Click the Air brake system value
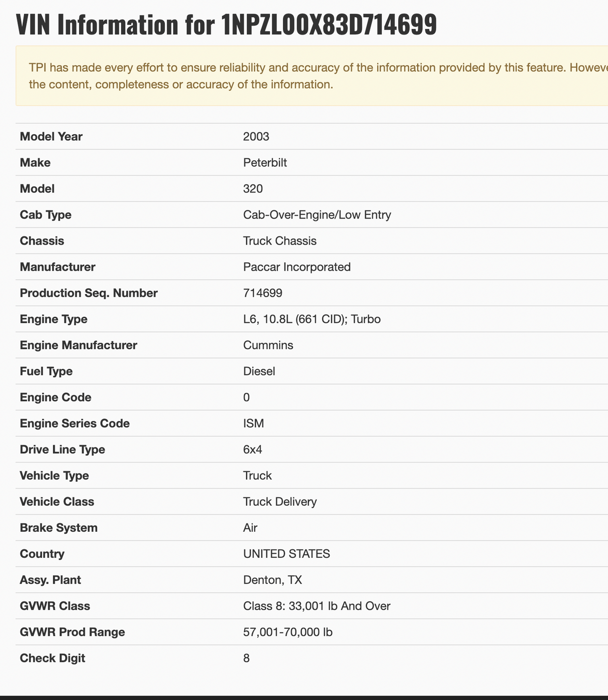This screenshot has height=700, width=608. point(250,527)
